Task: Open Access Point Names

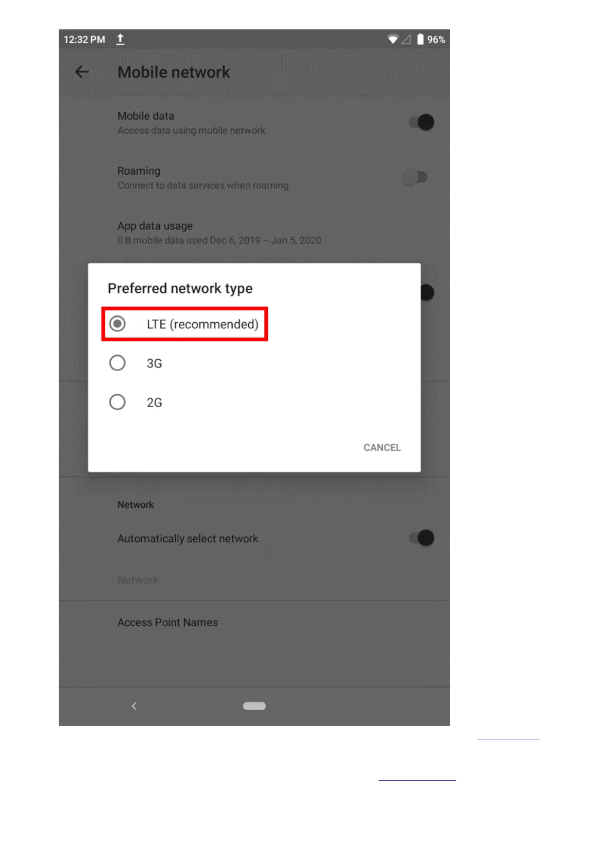Action: (x=254, y=622)
